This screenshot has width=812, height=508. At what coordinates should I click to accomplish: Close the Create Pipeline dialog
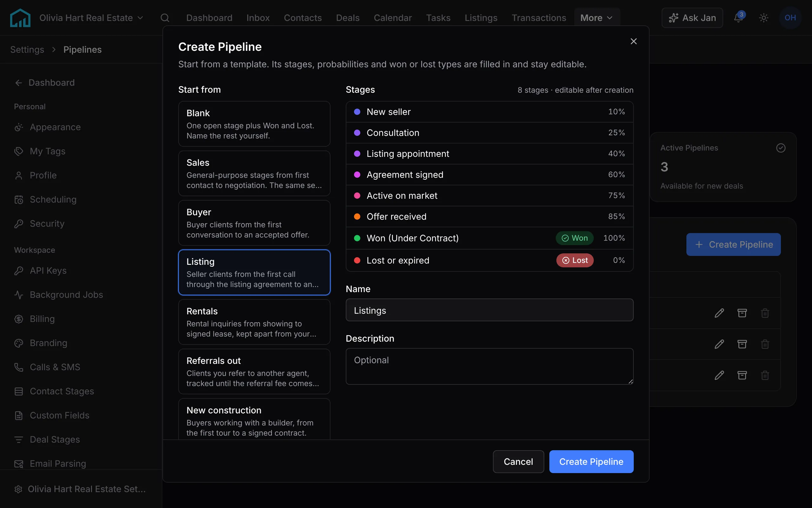tap(633, 41)
